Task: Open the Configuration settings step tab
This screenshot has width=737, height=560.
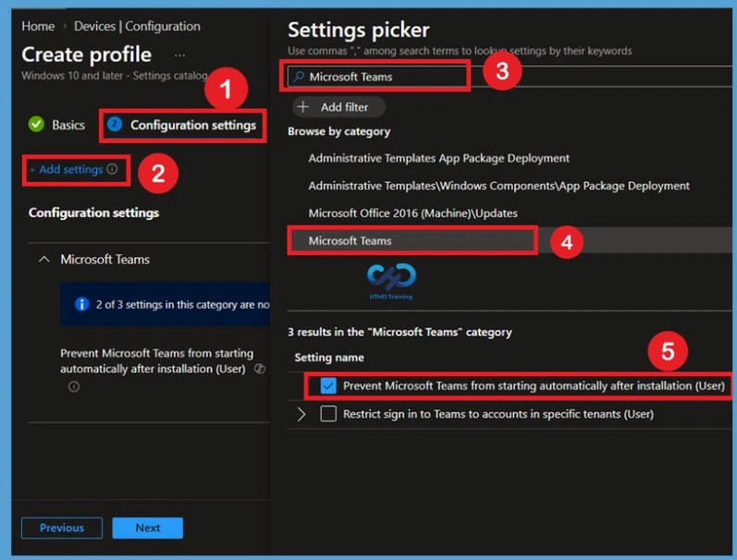Action: pos(182,125)
